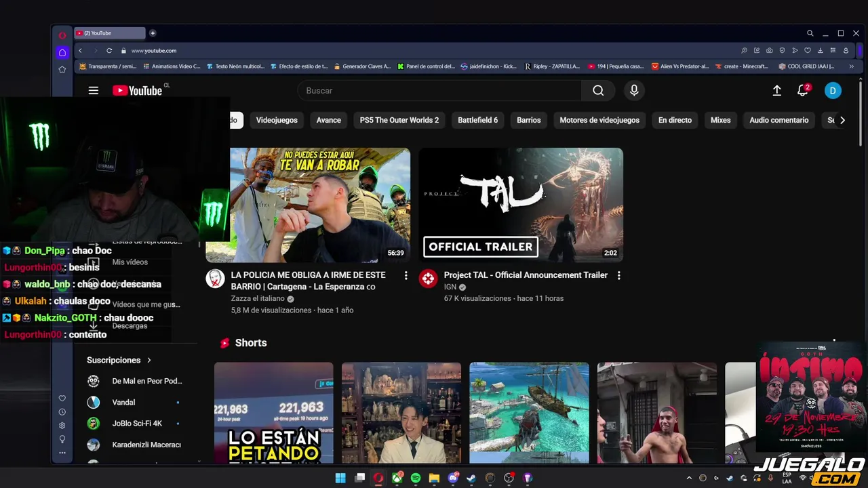
Task: Select the Avance filter chip
Action: click(x=328, y=120)
